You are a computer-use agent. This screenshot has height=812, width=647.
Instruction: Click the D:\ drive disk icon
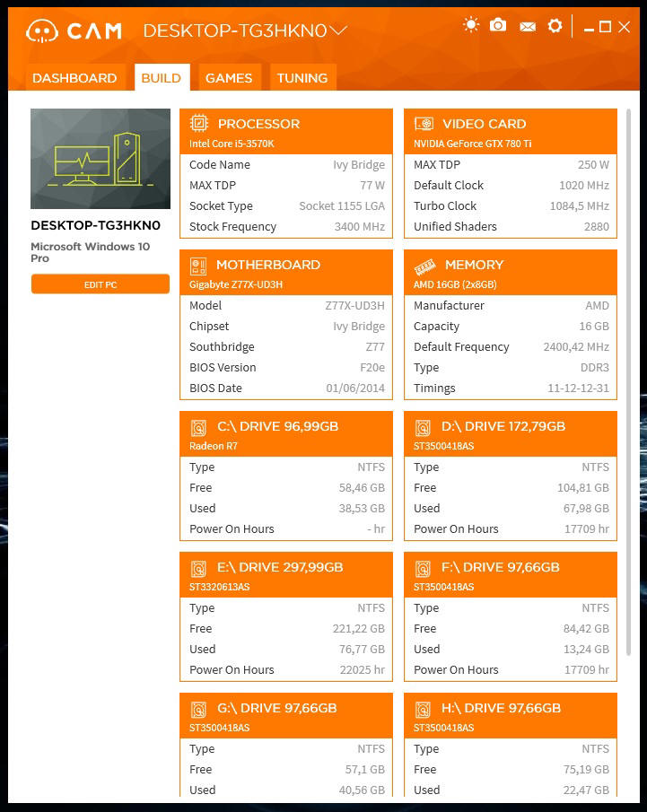[423, 428]
